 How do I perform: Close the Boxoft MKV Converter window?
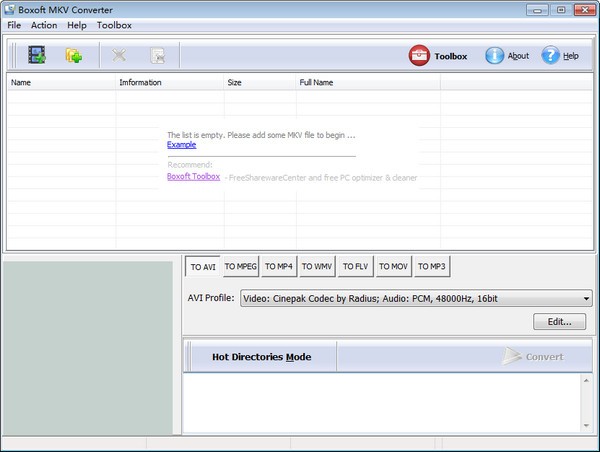pos(585,10)
